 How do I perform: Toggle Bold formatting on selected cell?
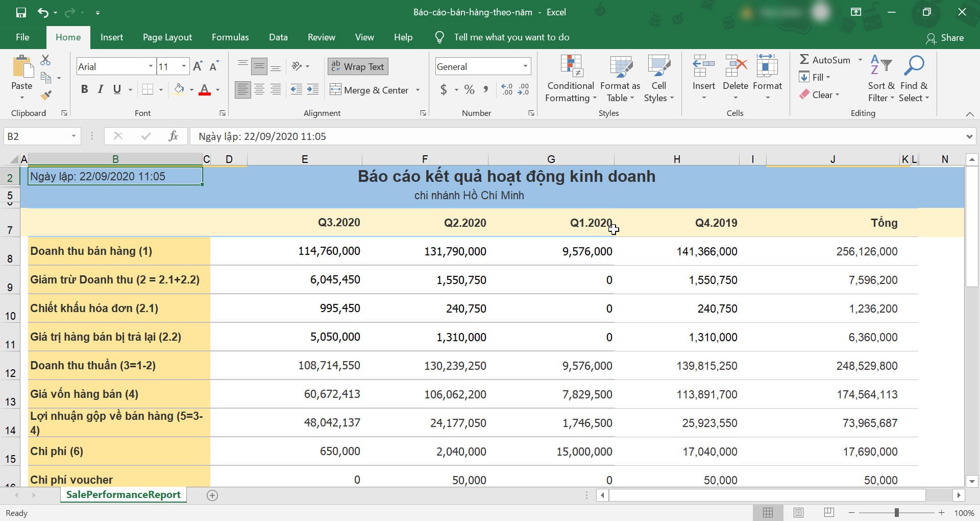click(84, 89)
